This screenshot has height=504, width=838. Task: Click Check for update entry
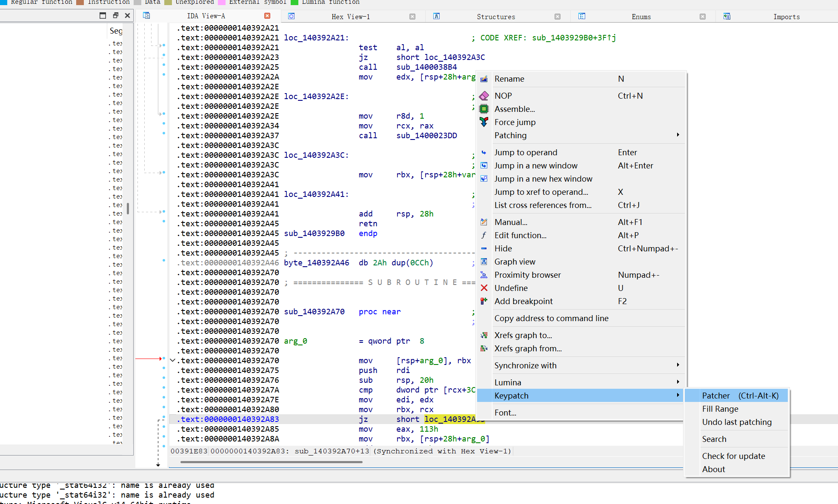733,456
